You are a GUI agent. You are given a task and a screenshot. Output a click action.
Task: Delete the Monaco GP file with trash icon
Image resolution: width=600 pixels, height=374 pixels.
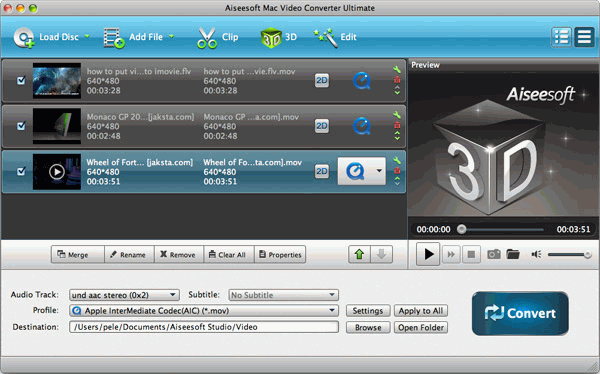[x=397, y=125]
